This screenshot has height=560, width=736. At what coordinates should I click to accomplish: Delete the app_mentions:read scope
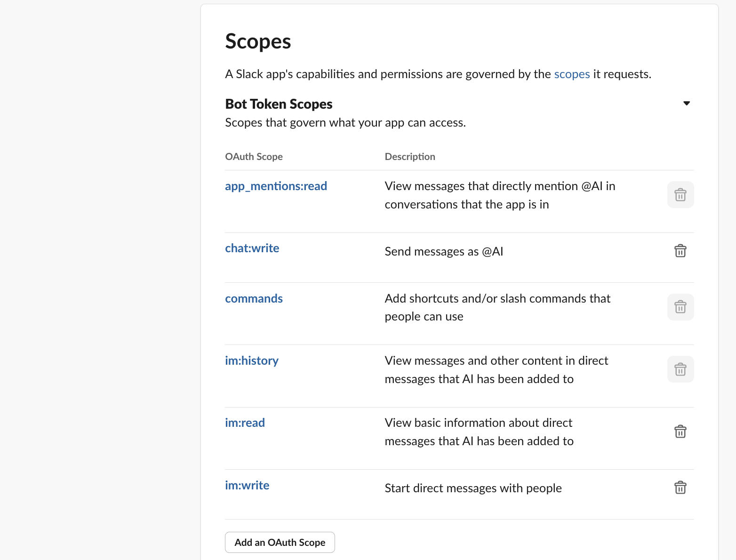680,194
